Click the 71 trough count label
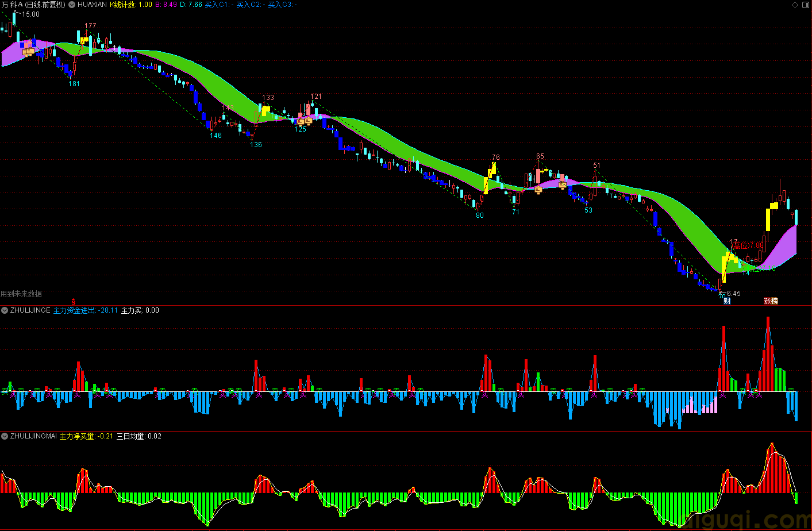 click(x=515, y=212)
